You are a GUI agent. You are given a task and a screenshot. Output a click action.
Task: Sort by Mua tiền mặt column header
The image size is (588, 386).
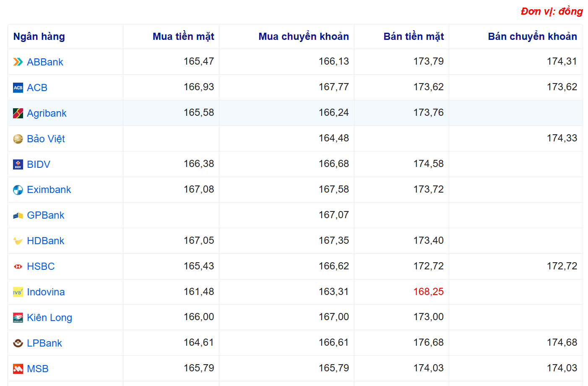click(x=183, y=37)
